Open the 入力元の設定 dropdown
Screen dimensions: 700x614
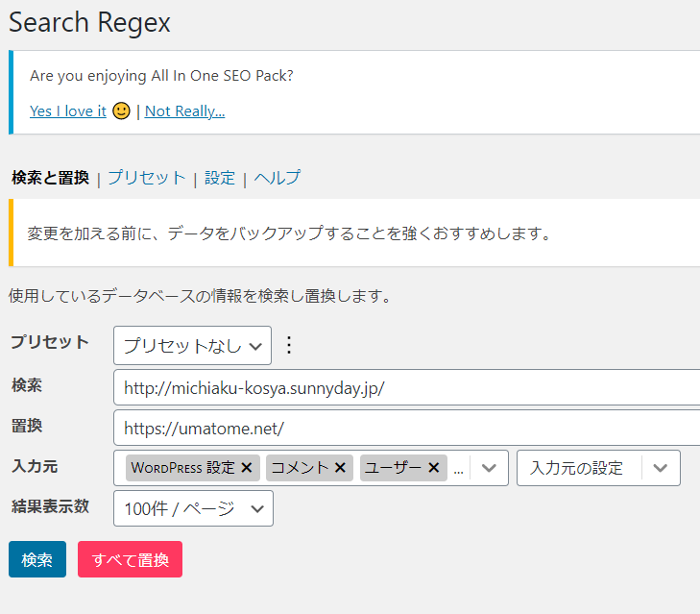(x=597, y=468)
